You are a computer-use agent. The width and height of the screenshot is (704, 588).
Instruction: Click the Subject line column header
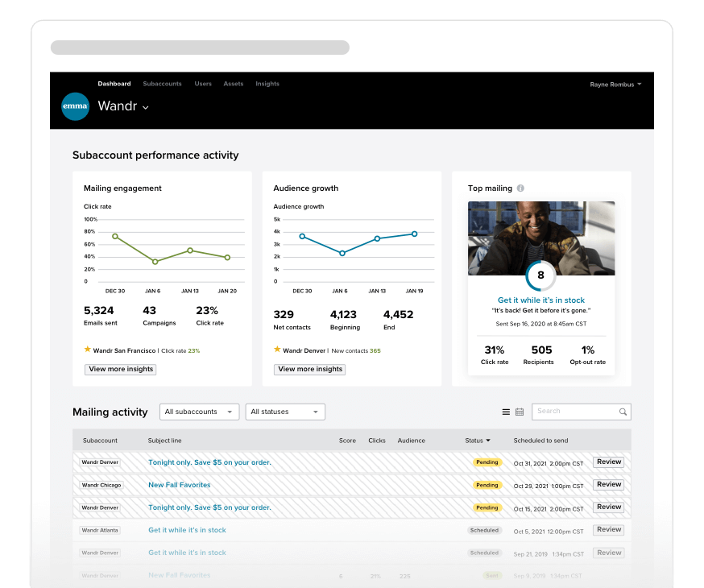[x=165, y=441]
